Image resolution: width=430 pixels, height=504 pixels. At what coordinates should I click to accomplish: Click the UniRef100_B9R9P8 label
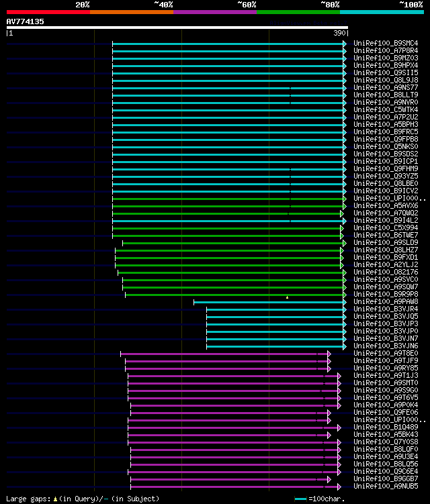(386, 295)
